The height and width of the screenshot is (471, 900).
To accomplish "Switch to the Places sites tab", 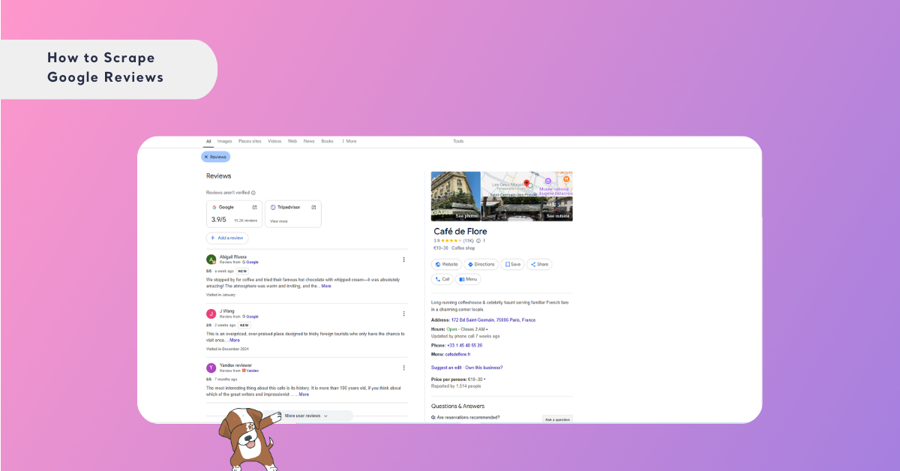I will [x=250, y=141].
